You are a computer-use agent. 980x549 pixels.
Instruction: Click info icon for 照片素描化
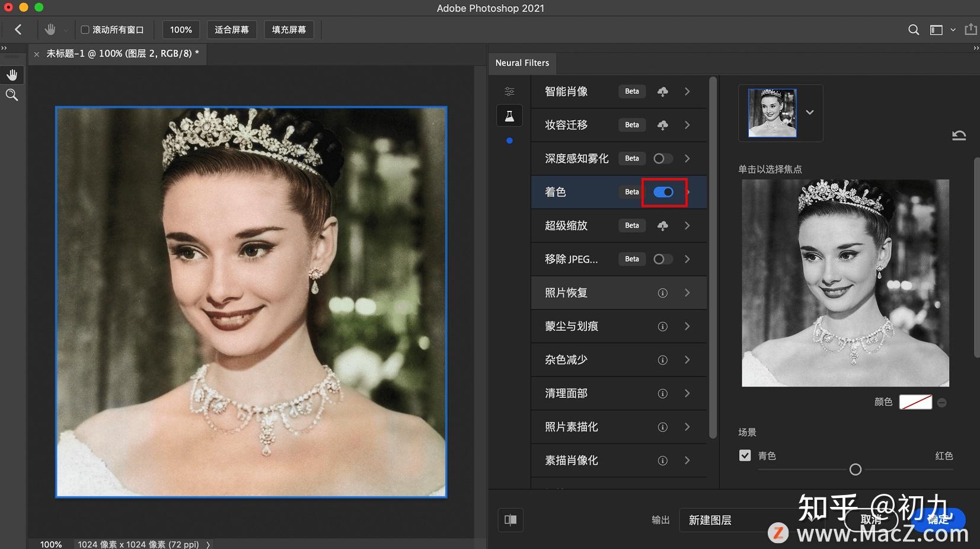[x=663, y=427]
